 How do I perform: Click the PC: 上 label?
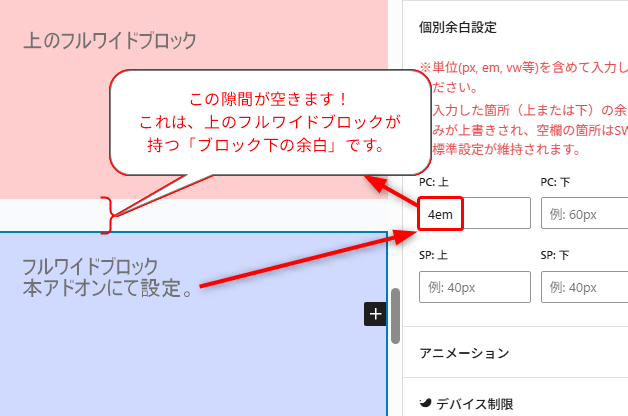pyautogui.click(x=434, y=182)
